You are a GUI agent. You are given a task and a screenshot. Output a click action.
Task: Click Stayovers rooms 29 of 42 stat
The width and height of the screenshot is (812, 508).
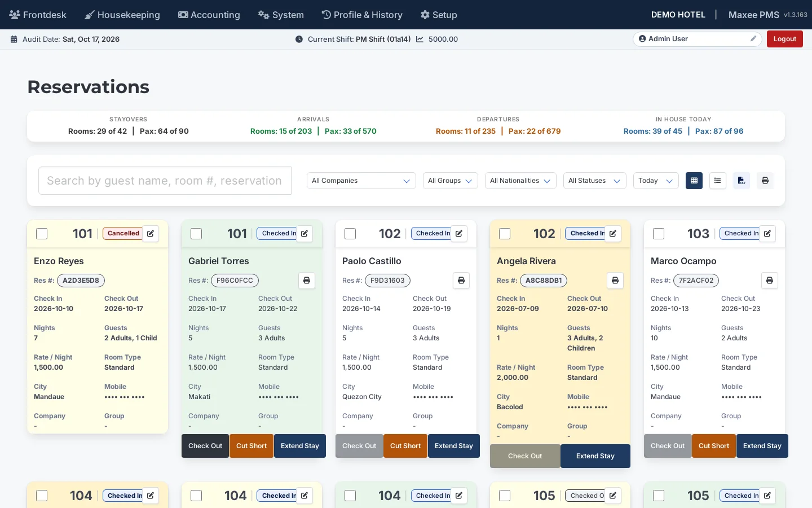tap(98, 131)
